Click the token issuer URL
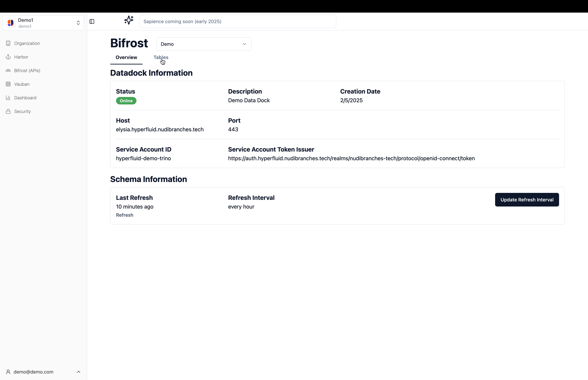Screen dimensions: 588x380 [351, 158]
